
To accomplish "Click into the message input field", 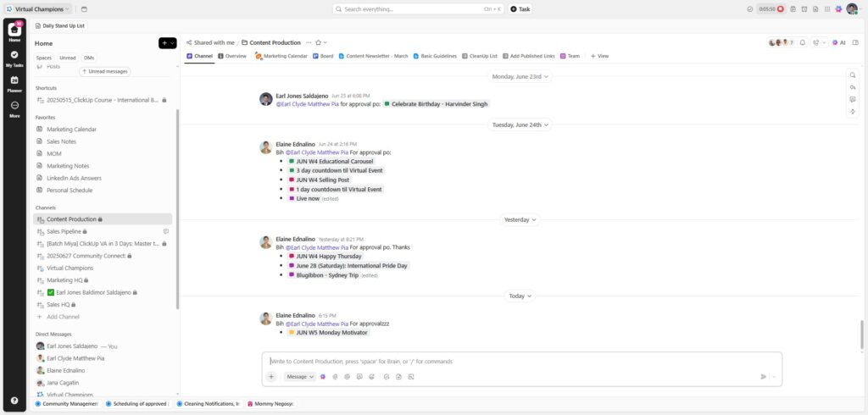I will pos(509,361).
